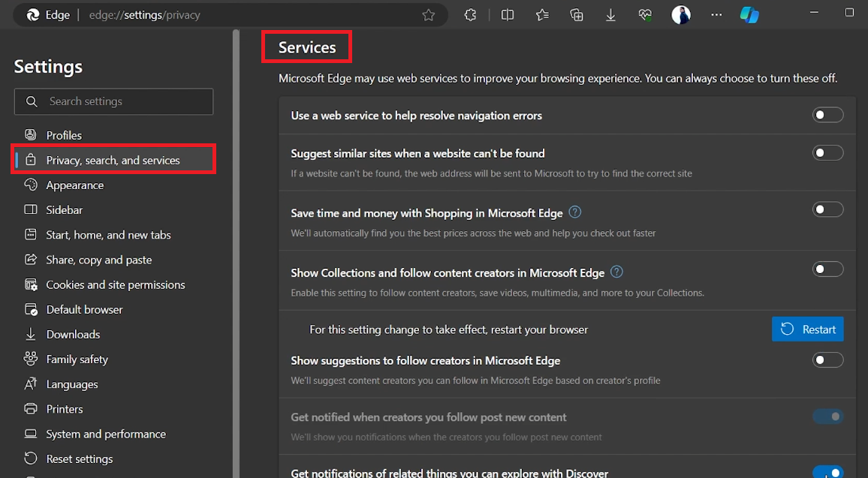
Task: Open the Extensions puzzle icon
Action: pyautogui.click(x=470, y=15)
